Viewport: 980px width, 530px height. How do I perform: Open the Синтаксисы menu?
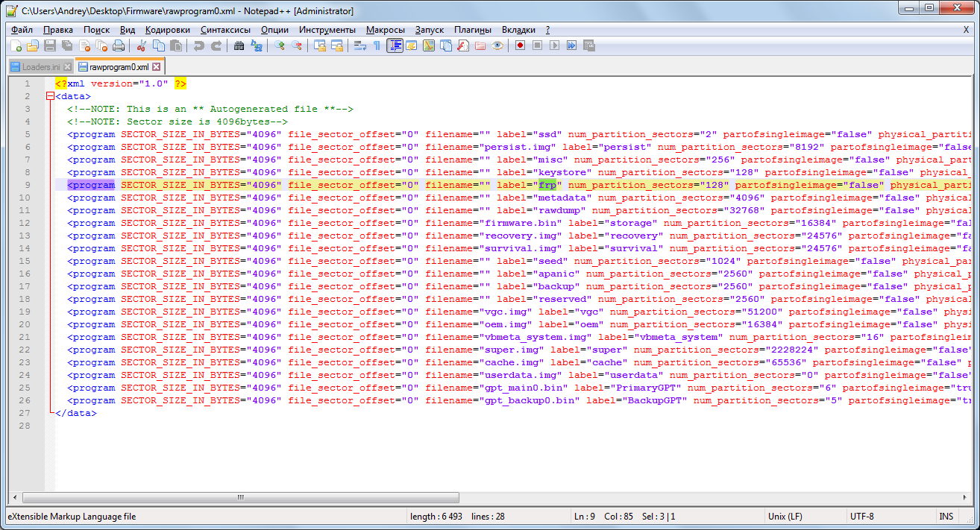point(225,30)
